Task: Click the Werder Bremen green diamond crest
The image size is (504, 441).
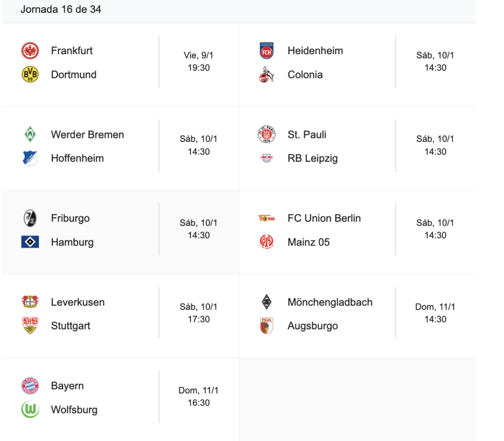Action: click(x=30, y=135)
